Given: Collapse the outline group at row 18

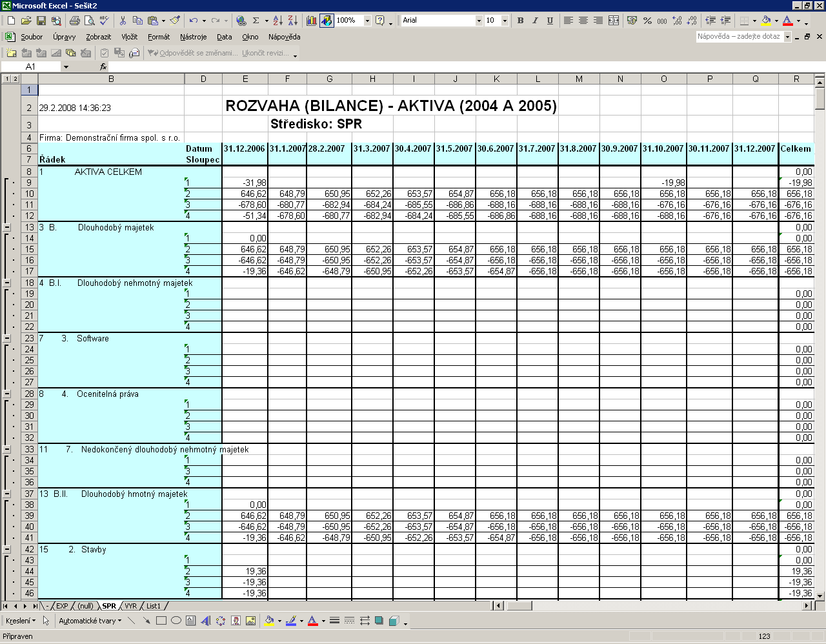Looking at the screenshot, I should click(7, 283).
